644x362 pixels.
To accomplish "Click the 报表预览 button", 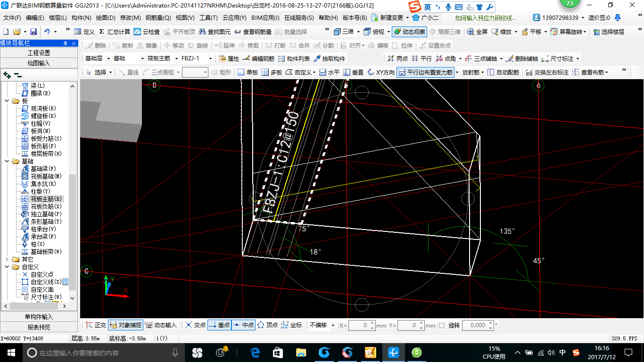I will click(x=39, y=327).
